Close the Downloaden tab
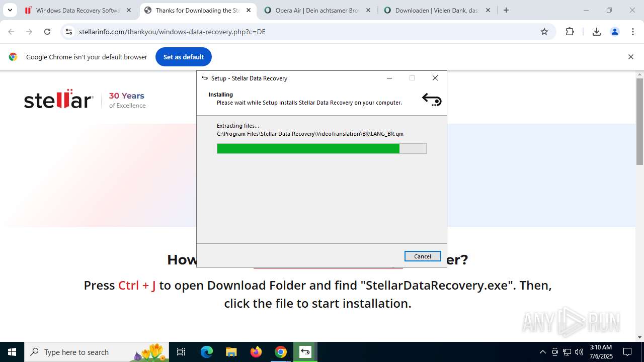 point(488,10)
